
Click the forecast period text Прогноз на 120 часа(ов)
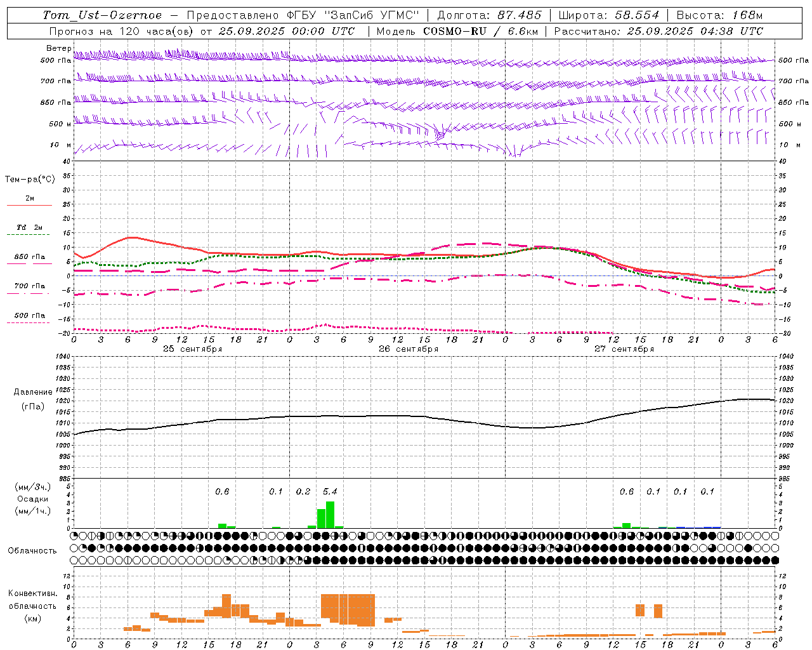(x=122, y=31)
